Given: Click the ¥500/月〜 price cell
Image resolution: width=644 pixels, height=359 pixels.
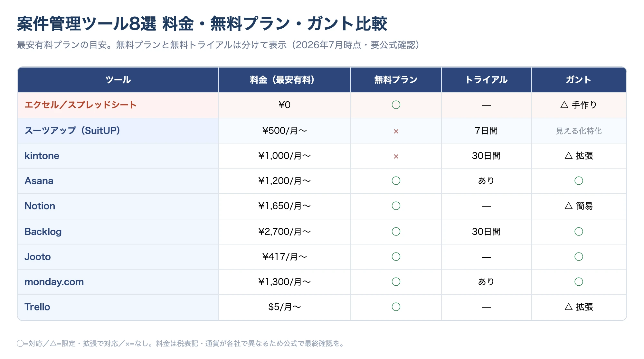Looking at the screenshot, I should 285,131.
